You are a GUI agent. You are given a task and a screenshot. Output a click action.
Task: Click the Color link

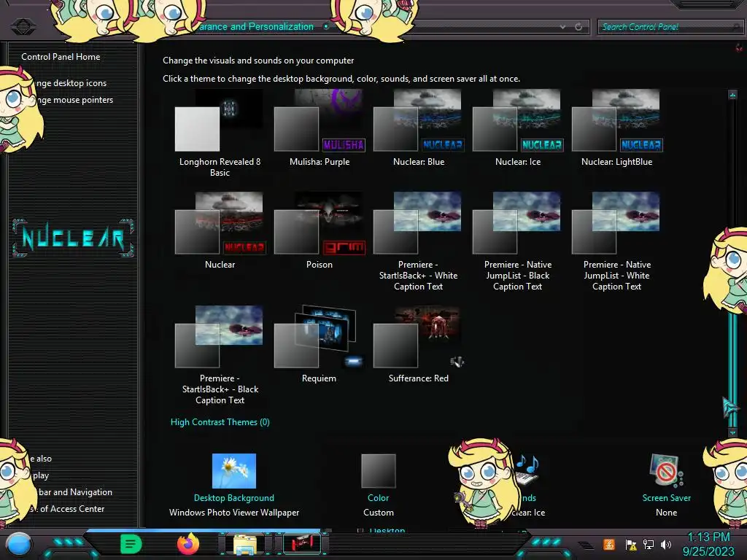point(379,497)
